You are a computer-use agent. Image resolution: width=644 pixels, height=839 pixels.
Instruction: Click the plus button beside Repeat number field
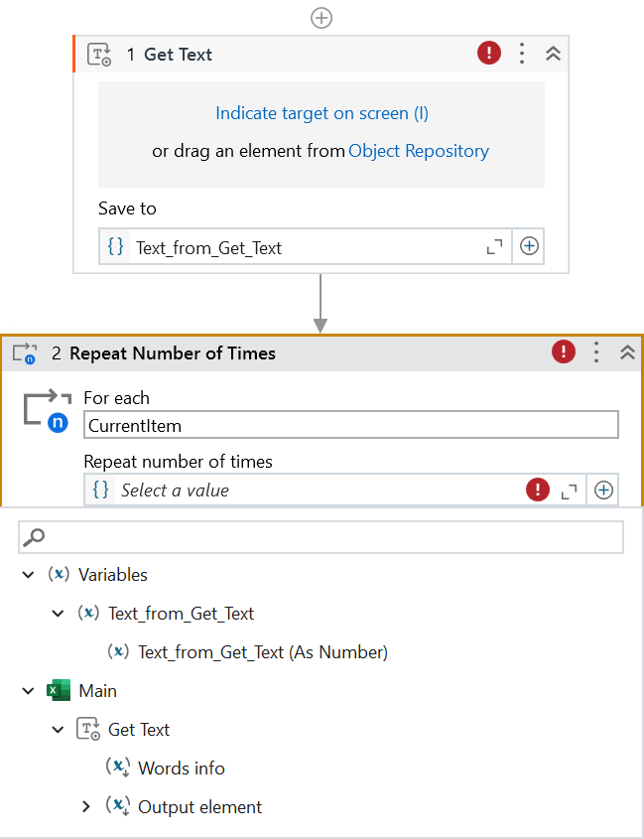point(603,489)
